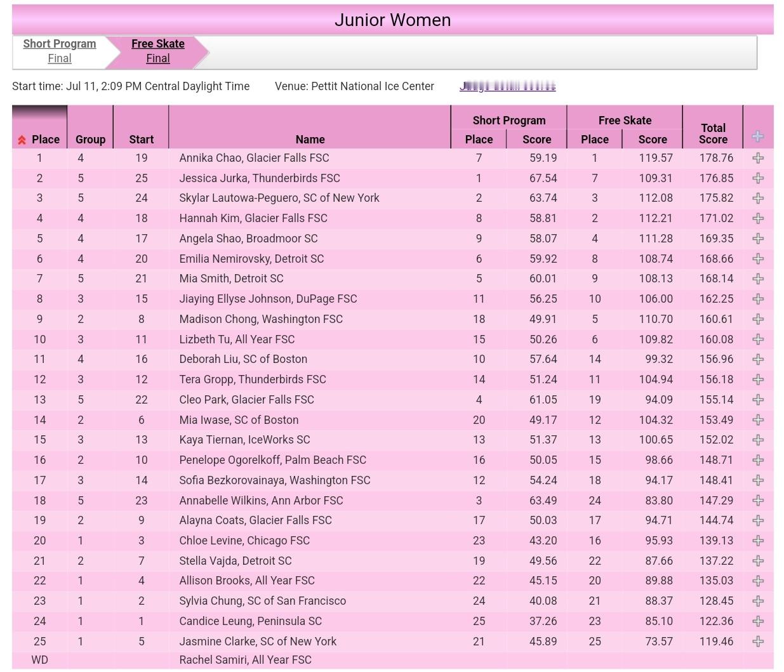
Task: Open the Short Program Final tab
Action: 60,51
